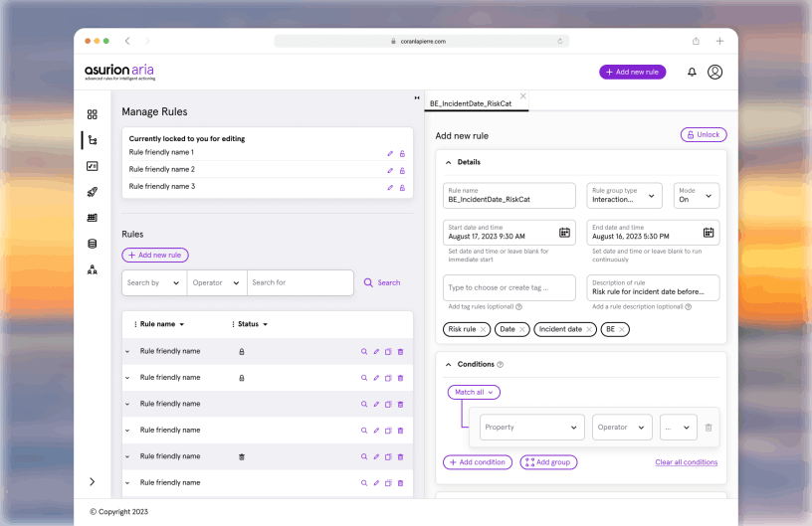Open the Search by dropdown
812x526 pixels.
click(153, 283)
